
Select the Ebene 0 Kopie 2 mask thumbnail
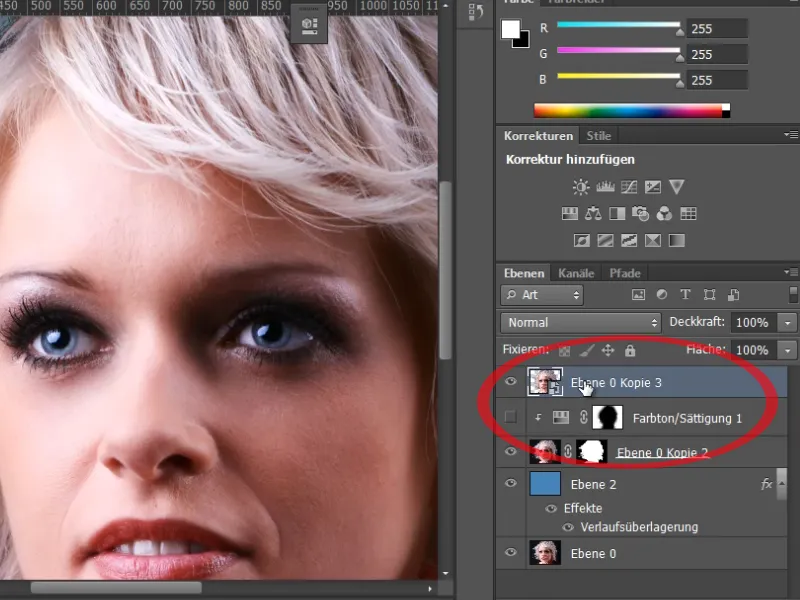(x=591, y=452)
